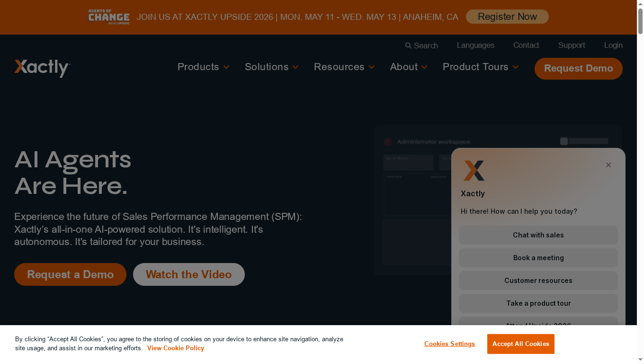Click the Request a Demo hero button
Screen dimensions: 644x364
point(70,274)
